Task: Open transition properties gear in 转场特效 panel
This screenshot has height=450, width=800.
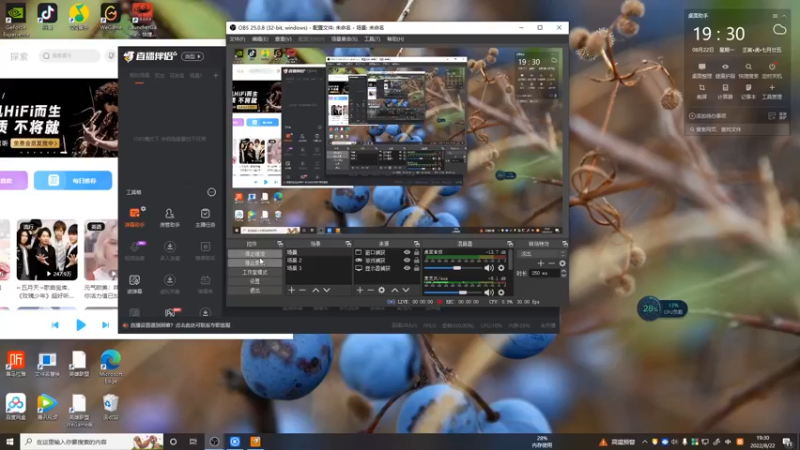Action: pos(562,263)
